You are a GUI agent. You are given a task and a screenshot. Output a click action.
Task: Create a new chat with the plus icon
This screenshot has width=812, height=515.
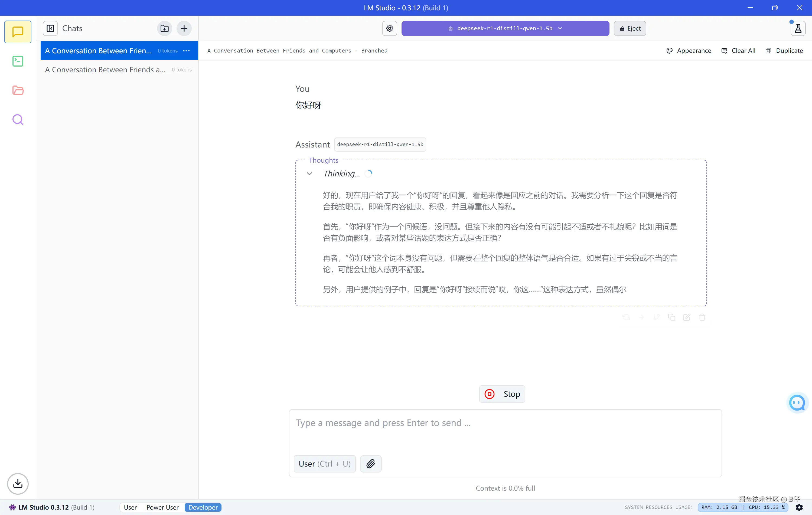pyautogui.click(x=184, y=28)
